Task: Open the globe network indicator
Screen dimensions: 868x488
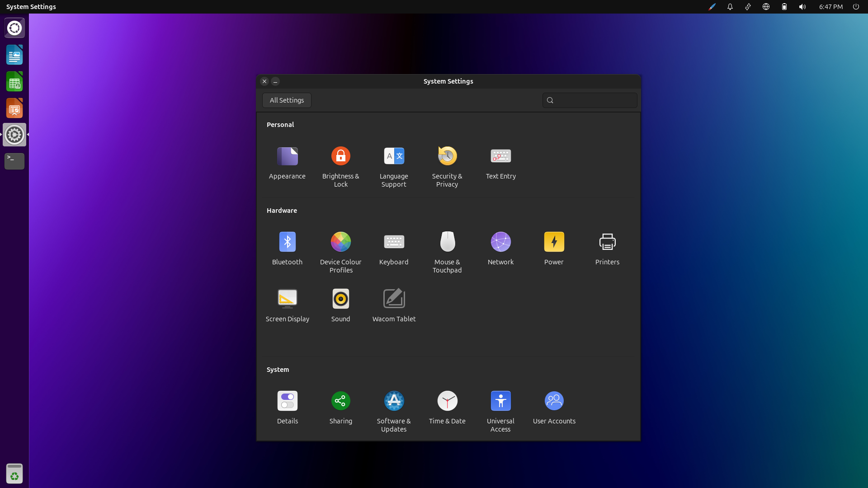Action: [x=766, y=7]
